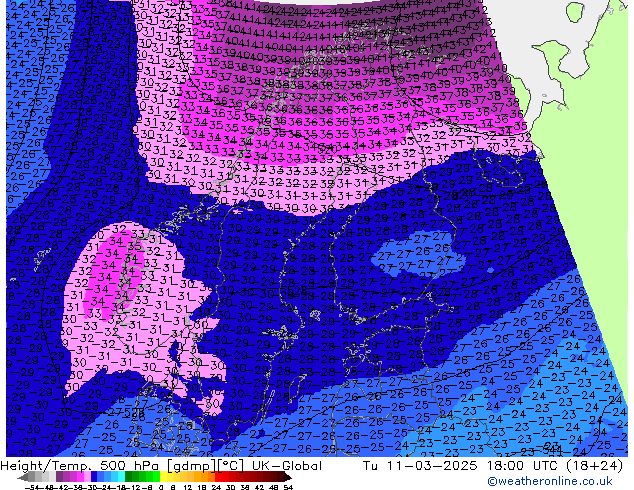Click the yellow 0 degree legend swatch
634x490 pixels.
(x=163, y=476)
